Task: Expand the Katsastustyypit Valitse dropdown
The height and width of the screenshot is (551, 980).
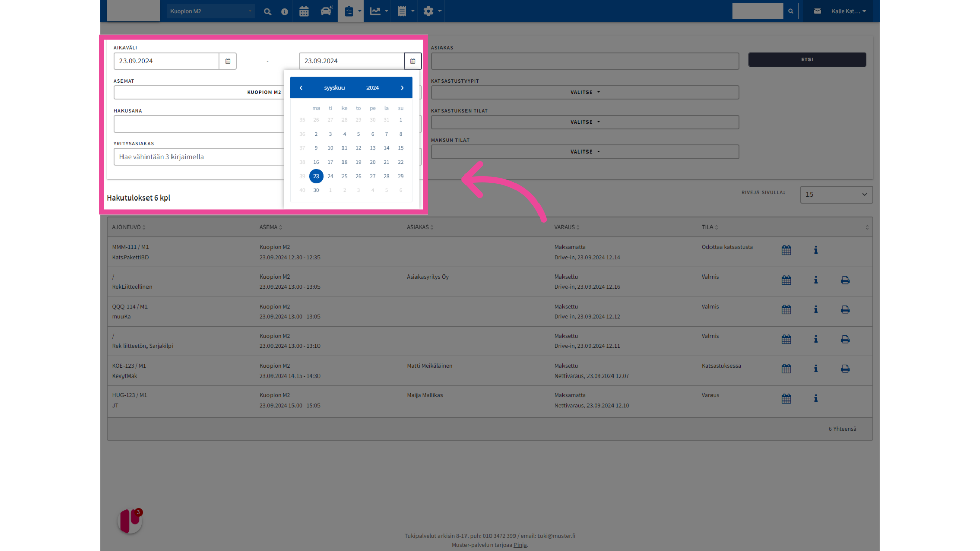Action: click(x=584, y=92)
